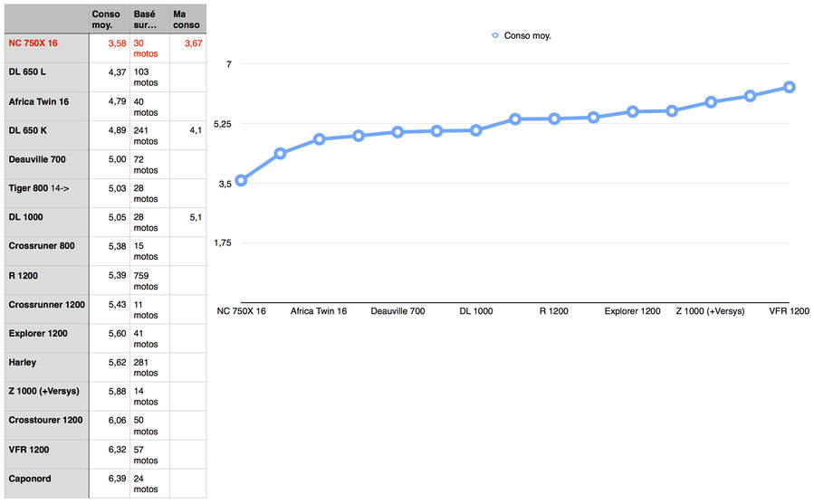Select the cell with value 4,79
Screen dimensions: 814x504
click(x=110, y=107)
